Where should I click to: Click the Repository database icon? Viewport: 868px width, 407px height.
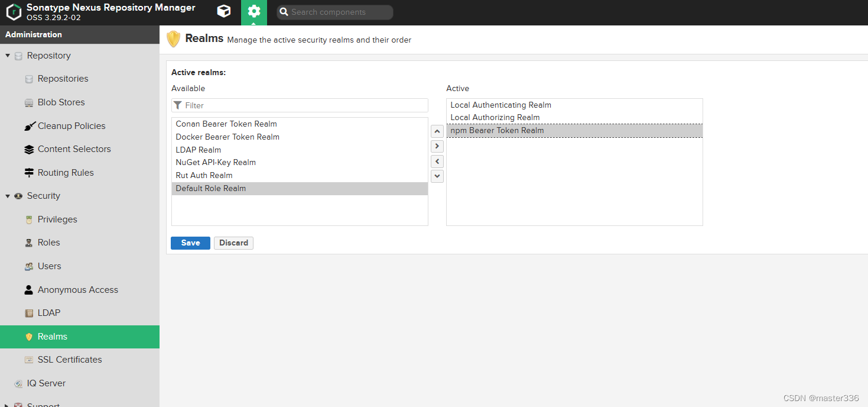(x=18, y=56)
